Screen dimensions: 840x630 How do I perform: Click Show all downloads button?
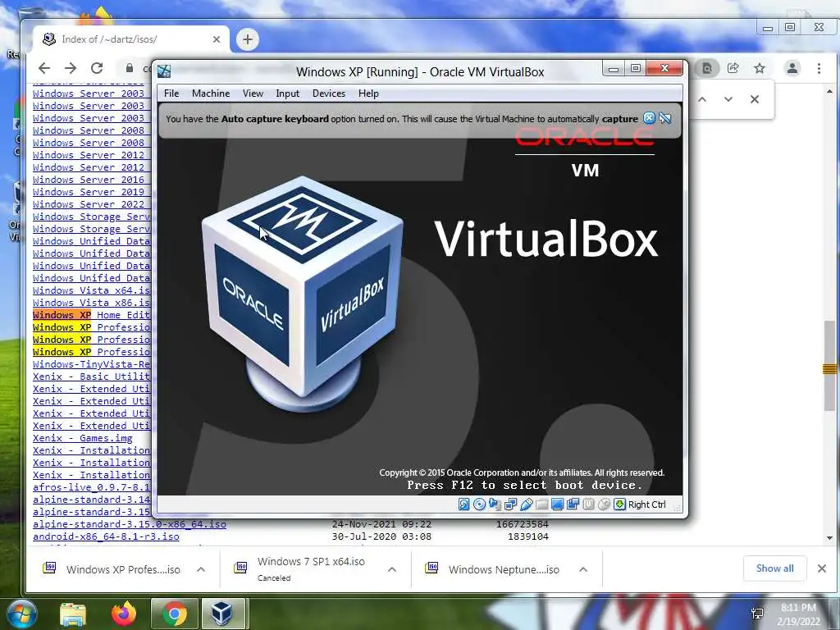[x=774, y=568]
